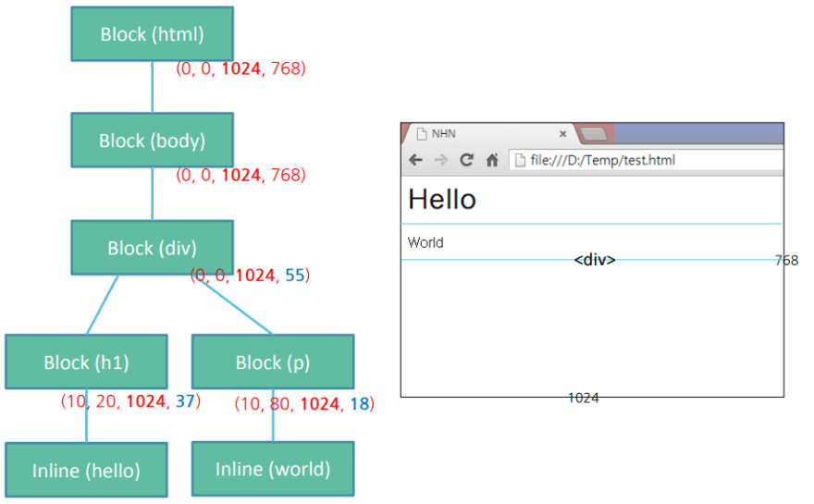The image size is (814, 504).
Task: Open a new tab beside NHN
Action: 594,134
